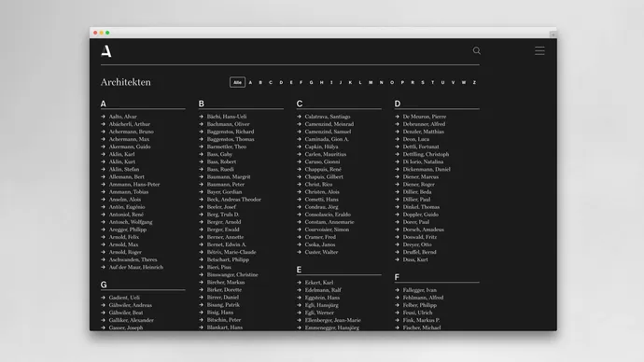Open architect 'Ellenberger, Jean-Marie'
This screenshot has width=644, height=362.
click(x=332, y=320)
